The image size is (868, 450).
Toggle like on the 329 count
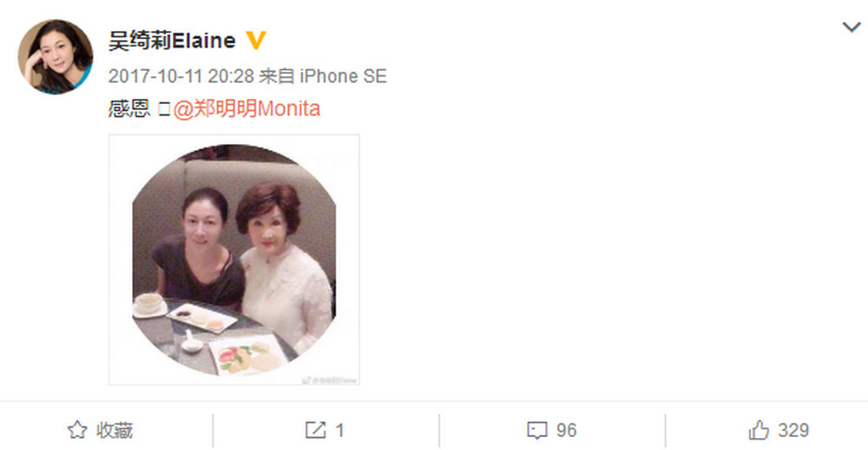tap(793, 430)
